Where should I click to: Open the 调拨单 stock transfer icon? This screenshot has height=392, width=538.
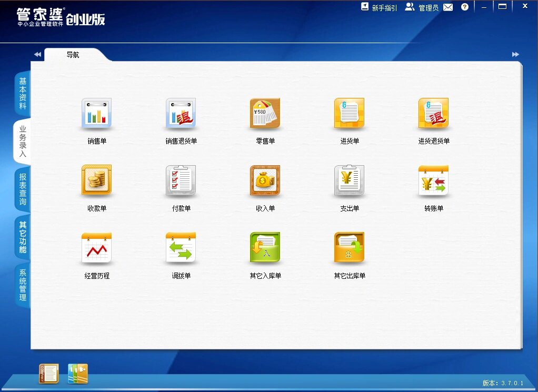pos(181,248)
